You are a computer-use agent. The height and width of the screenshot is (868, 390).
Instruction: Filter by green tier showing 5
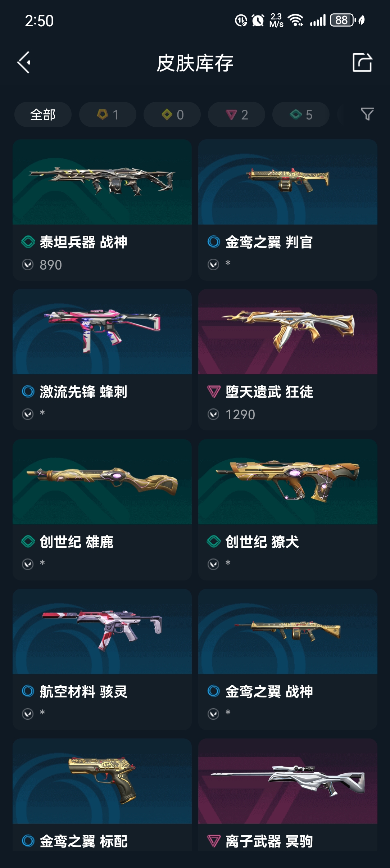(301, 114)
